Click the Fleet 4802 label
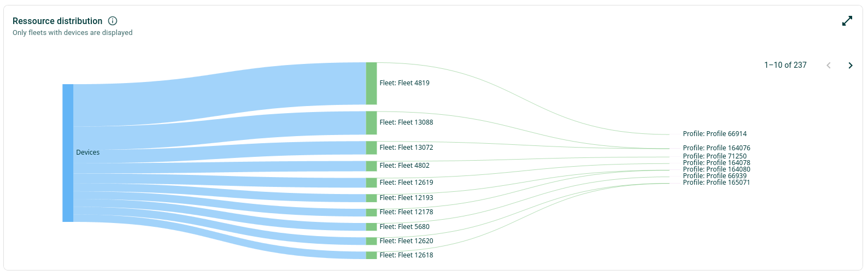 pos(404,166)
